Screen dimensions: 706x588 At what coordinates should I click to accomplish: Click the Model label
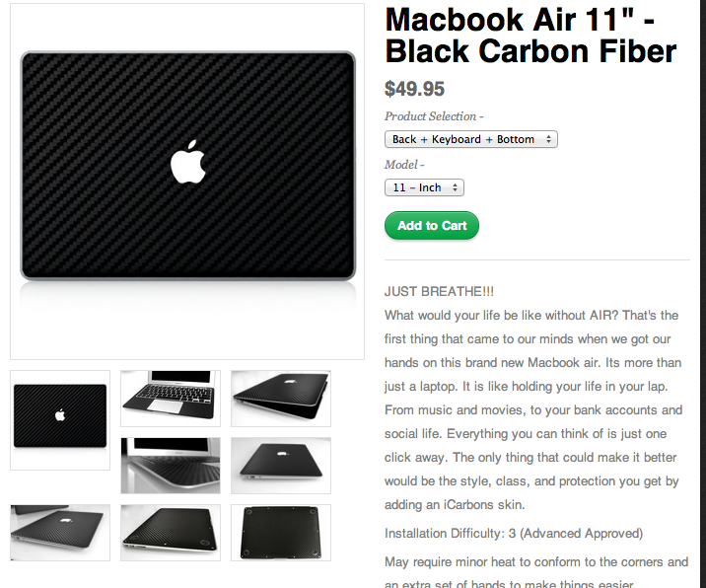[x=404, y=165]
